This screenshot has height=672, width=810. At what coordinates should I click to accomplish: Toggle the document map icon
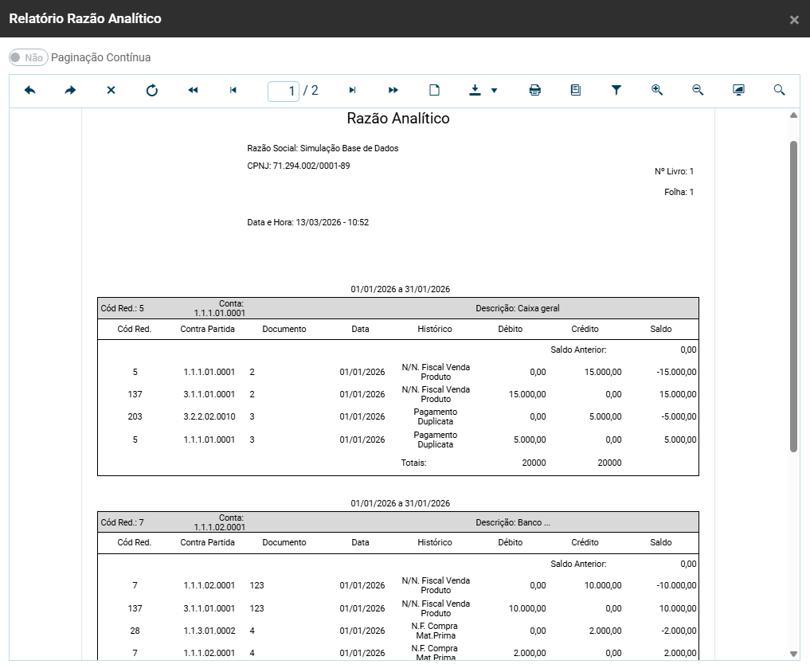tap(576, 91)
